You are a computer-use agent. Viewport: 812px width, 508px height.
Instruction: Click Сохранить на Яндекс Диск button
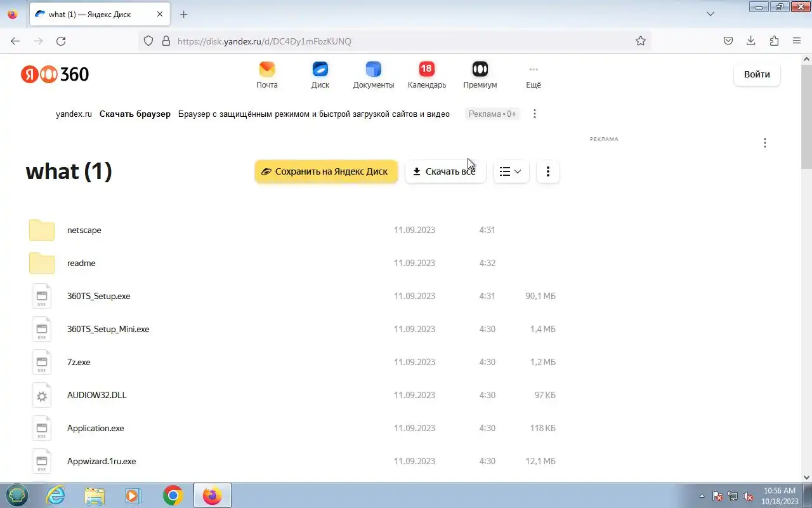click(326, 171)
